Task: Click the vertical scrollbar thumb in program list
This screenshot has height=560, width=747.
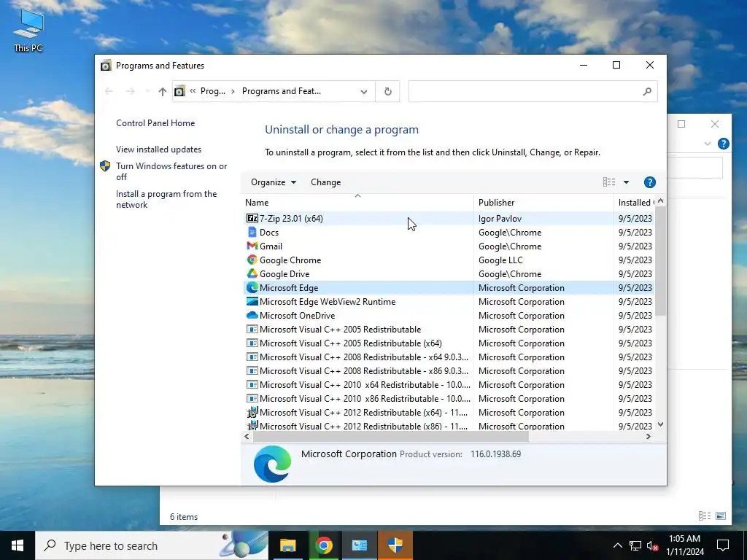Action: pyautogui.click(x=660, y=260)
